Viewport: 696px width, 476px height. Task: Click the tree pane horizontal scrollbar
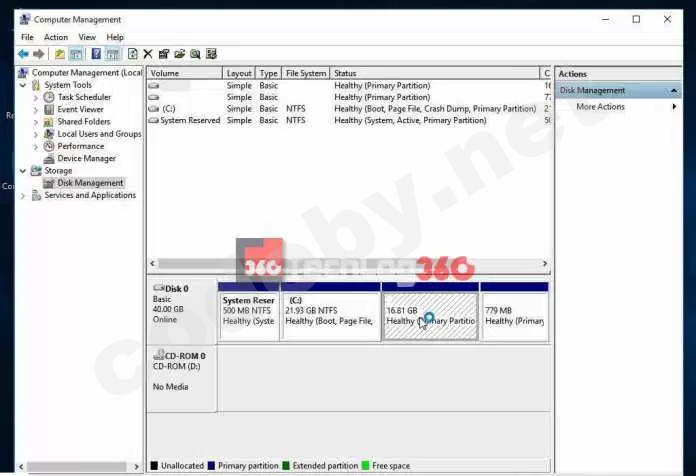pos(77,467)
